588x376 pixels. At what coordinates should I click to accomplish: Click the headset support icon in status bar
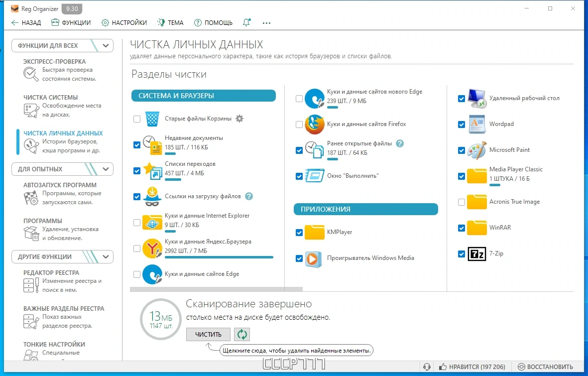tap(426, 367)
